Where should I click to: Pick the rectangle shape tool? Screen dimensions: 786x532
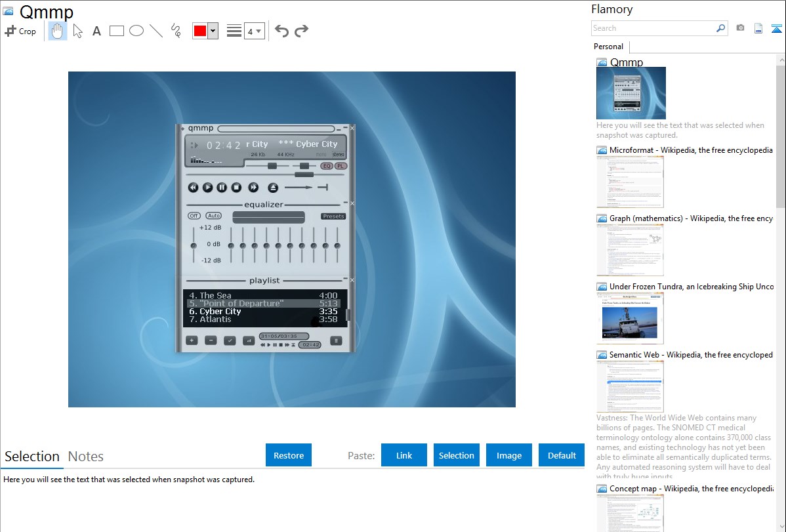click(117, 31)
